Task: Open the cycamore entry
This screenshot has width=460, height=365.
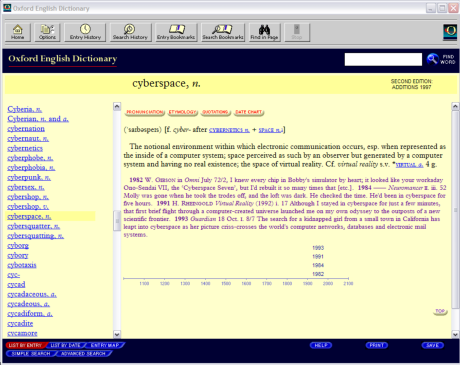Action: click(22, 333)
